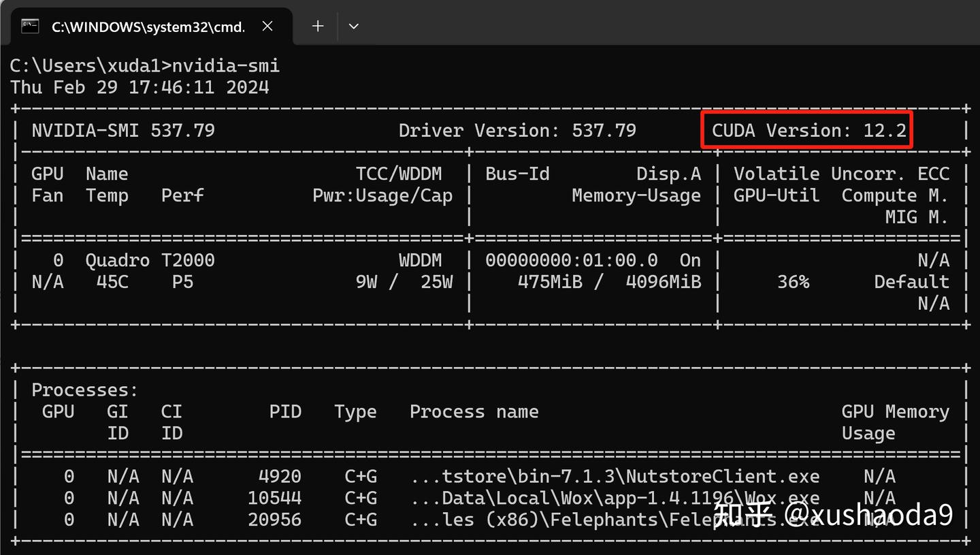
Task: Click the PID 10544 value
Action: (x=274, y=498)
